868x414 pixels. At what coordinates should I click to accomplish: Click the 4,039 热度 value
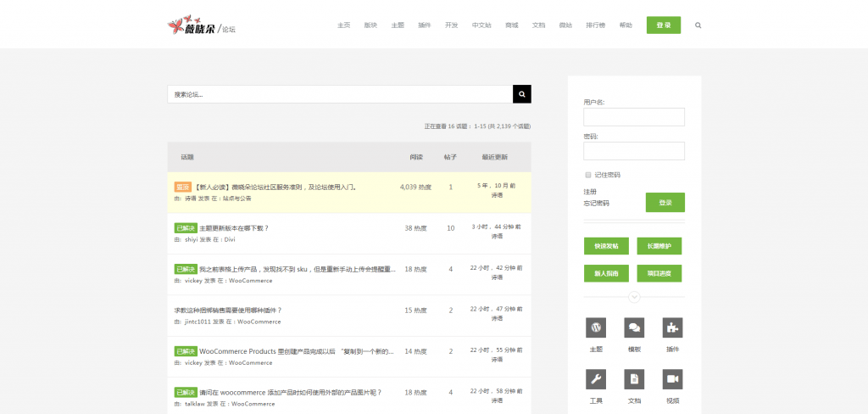415,187
